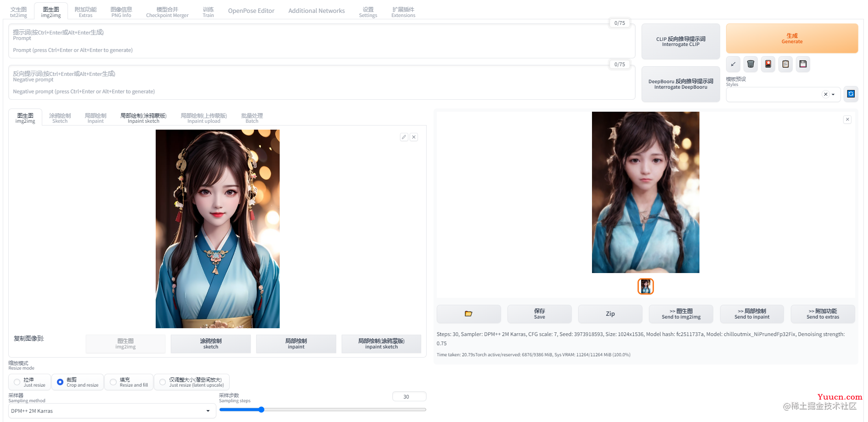Screen dimensions: 868x422
Task: Expand the Styles dropdown arrow
Action: pos(833,94)
